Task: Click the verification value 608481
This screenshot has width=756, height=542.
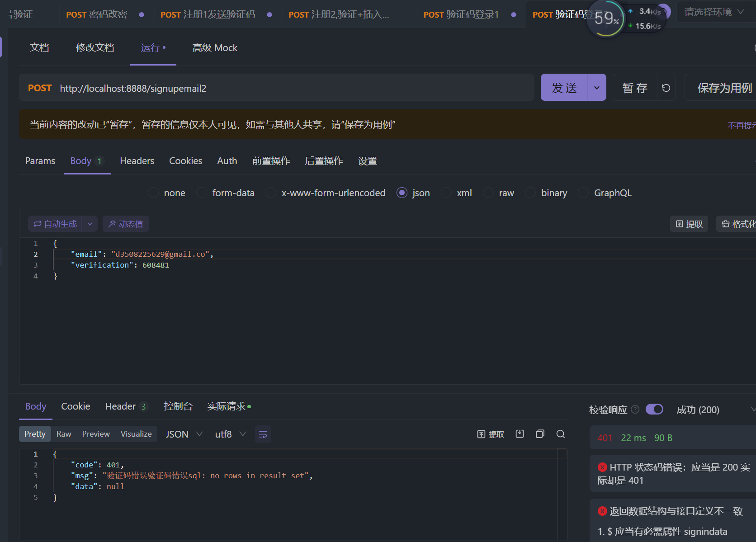Action: click(156, 265)
